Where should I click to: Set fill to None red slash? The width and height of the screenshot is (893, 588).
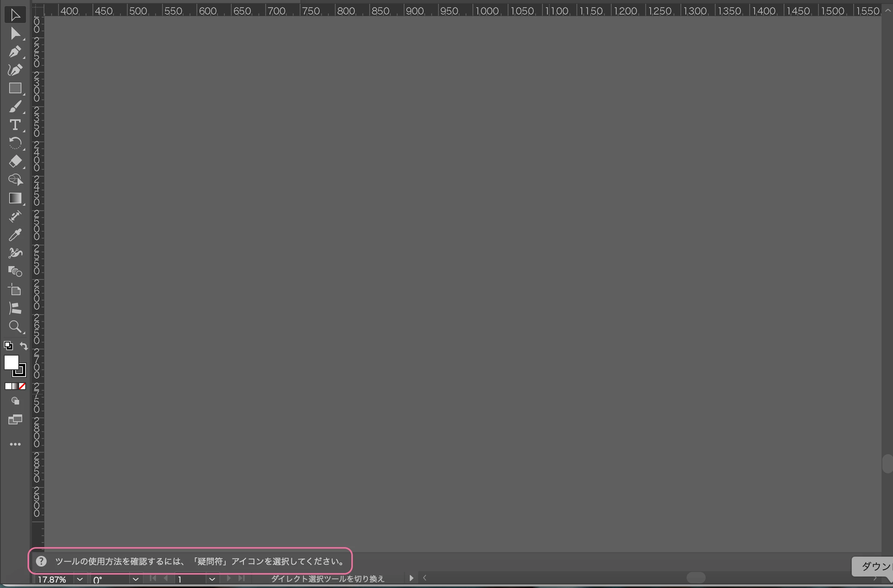tap(23, 386)
